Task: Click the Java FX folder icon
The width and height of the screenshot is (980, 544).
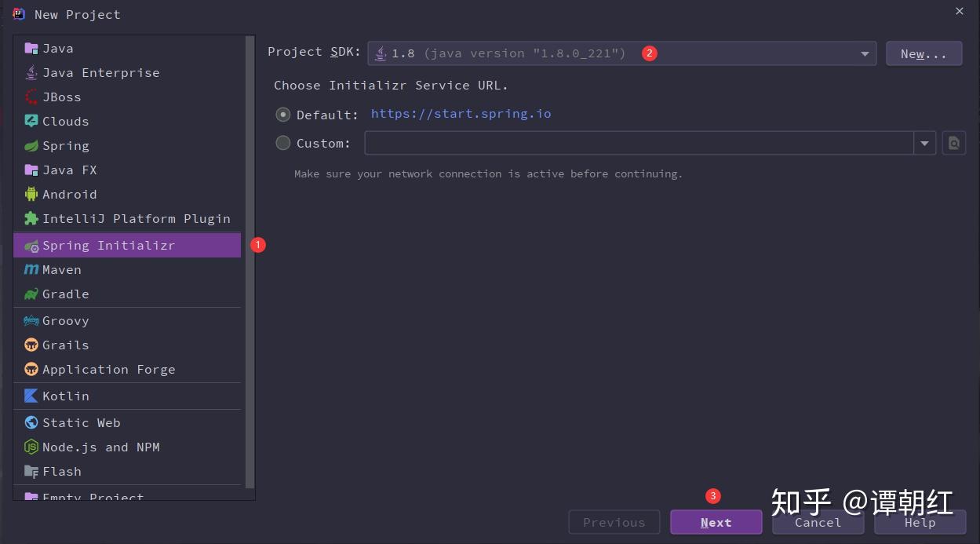Action: click(x=31, y=170)
